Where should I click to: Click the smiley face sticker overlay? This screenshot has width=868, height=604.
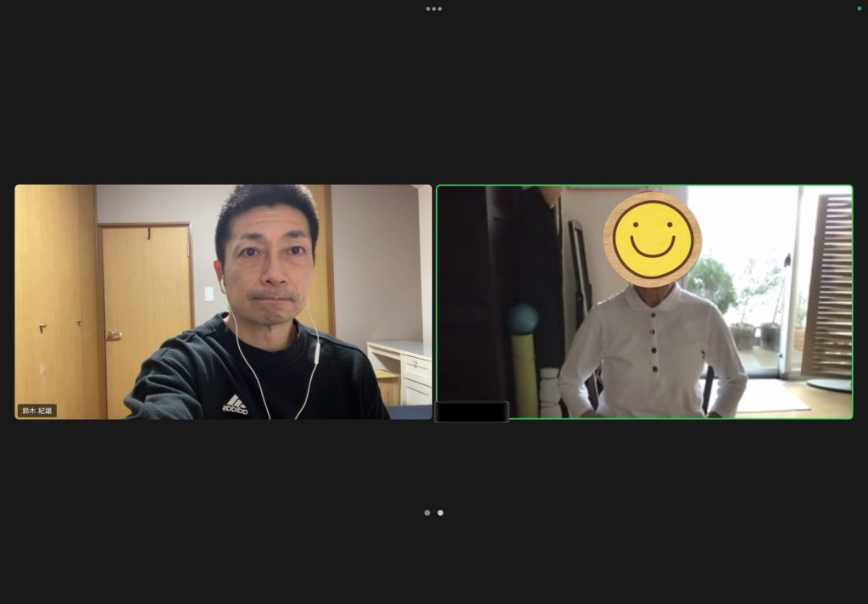coord(652,239)
